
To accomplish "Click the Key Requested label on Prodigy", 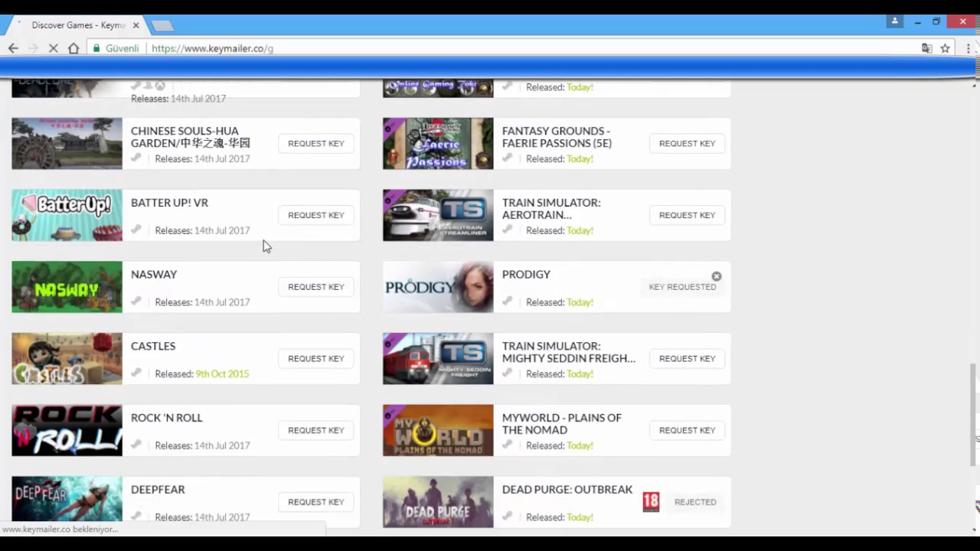I will (683, 287).
